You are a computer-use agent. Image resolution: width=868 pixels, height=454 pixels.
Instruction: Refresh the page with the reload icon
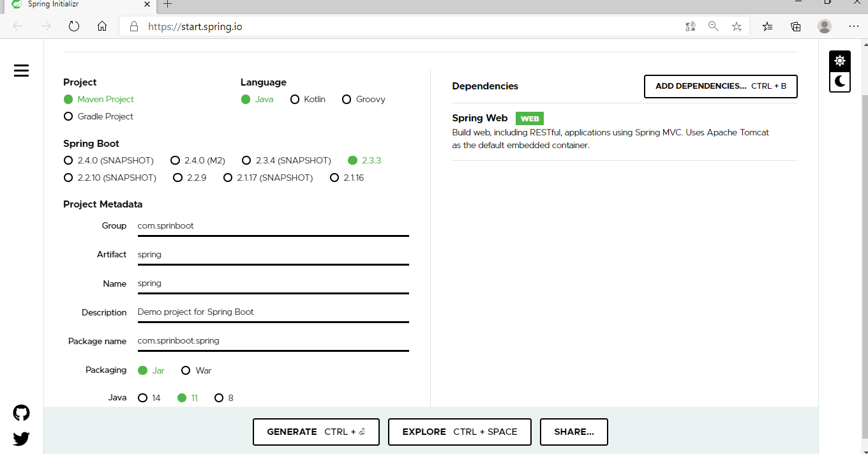tap(74, 26)
